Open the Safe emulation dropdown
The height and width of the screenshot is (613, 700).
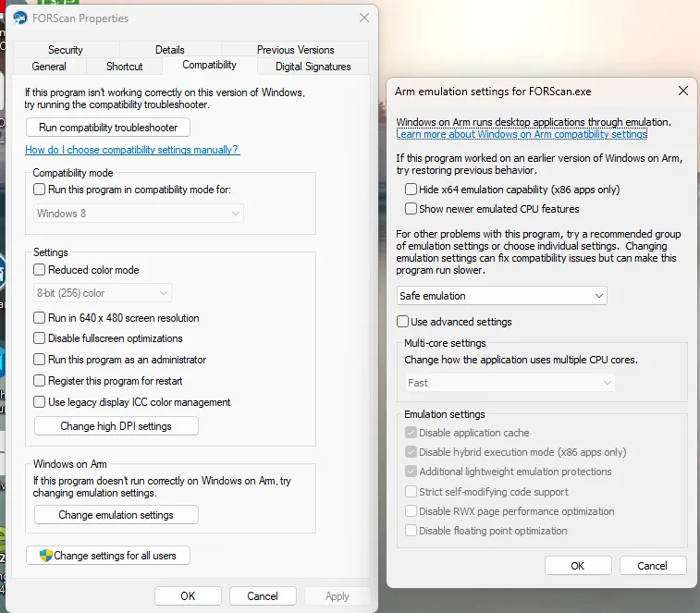[x=501, y=296]
